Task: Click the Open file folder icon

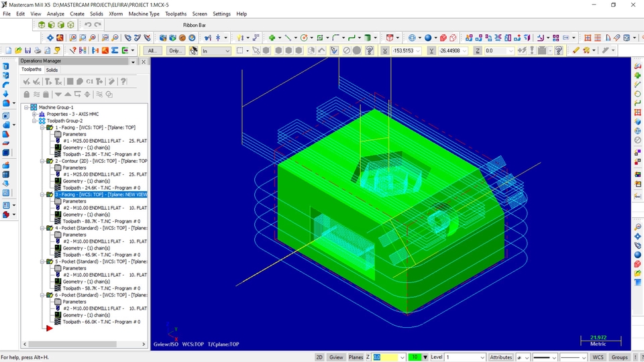Action: (18, 50)
